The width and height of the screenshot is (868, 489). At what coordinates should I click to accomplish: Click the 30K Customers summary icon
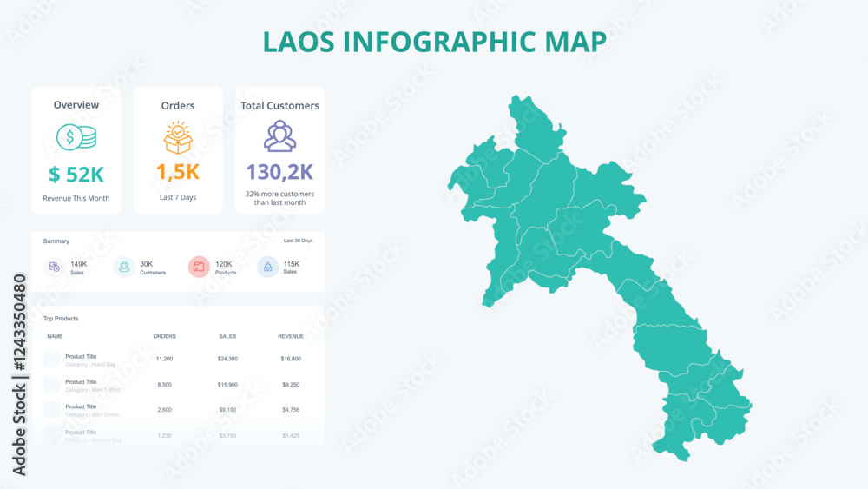point(124,267)
